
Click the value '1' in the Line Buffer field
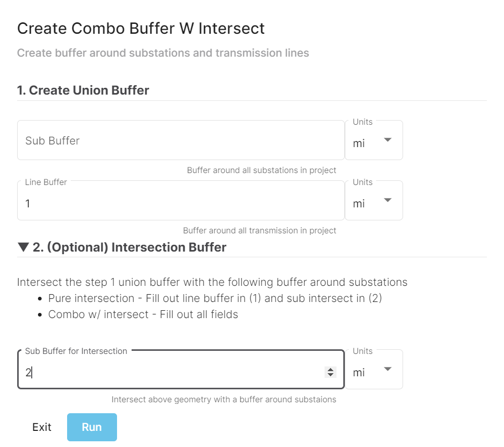(x=28, y=203)
